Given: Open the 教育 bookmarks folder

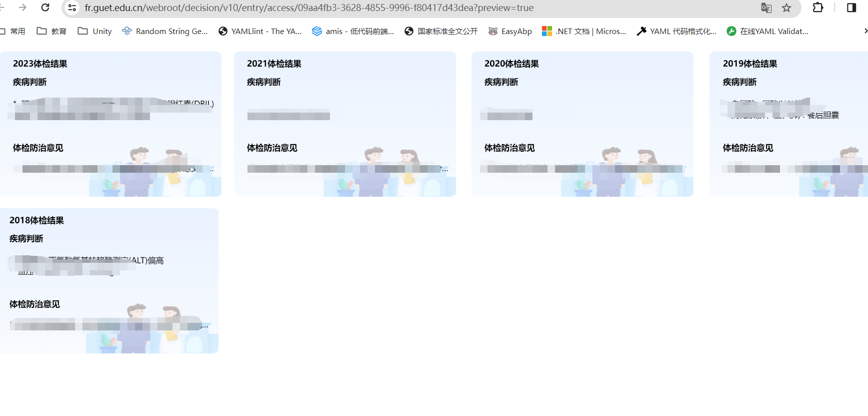Looking at the screenshot, I should click(x=52, y=31).
